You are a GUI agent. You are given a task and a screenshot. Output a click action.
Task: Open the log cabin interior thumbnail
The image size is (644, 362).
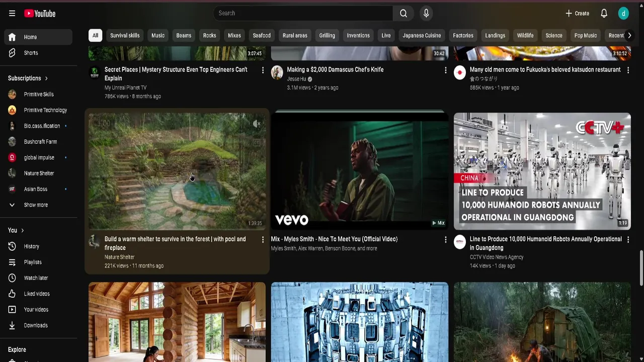[x=177, y=322]
